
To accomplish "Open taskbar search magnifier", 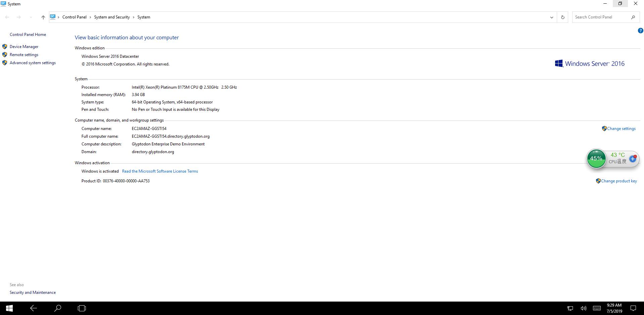I will (58, 308).
